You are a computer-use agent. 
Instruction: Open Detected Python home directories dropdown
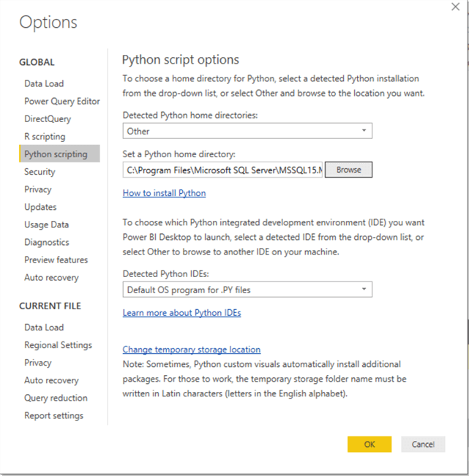(247, 131)
